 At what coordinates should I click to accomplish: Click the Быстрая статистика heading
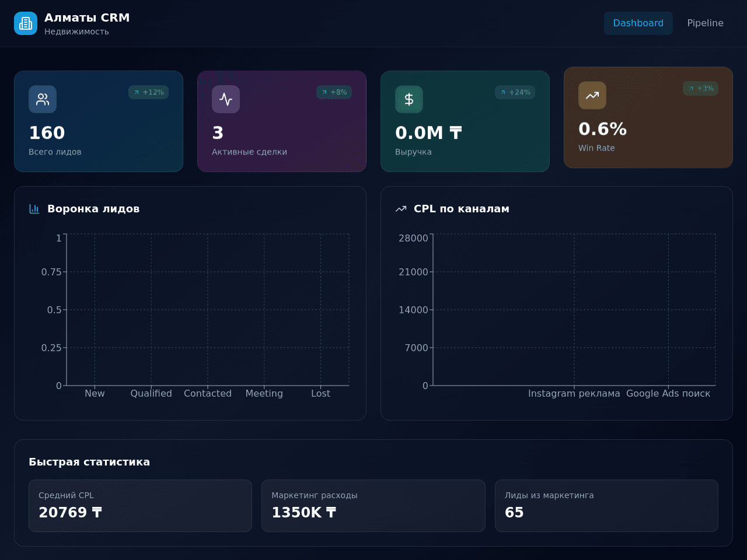(x=89, y=462)
